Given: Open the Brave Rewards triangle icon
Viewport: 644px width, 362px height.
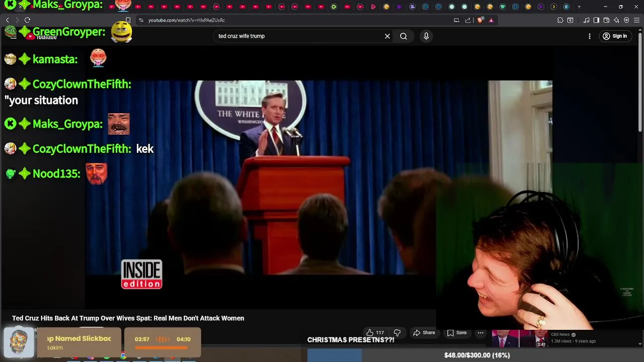Looking at the screenshot, I should click(491, 20).
